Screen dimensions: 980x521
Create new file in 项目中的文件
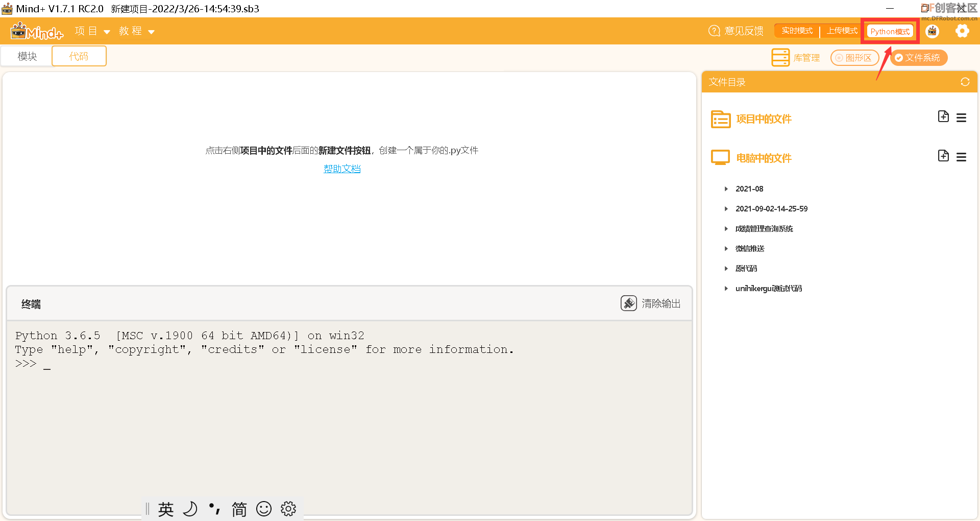pyautogui.click(x=944, y=116)
